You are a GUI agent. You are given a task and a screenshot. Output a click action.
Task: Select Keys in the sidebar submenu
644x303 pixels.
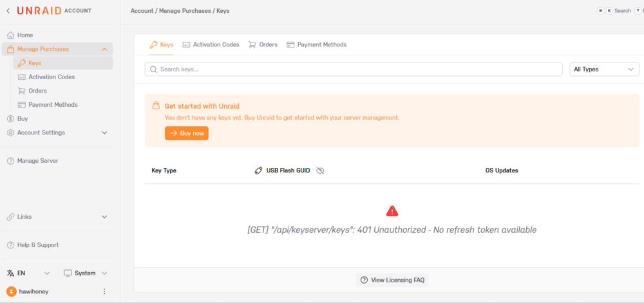click(63, 63)
